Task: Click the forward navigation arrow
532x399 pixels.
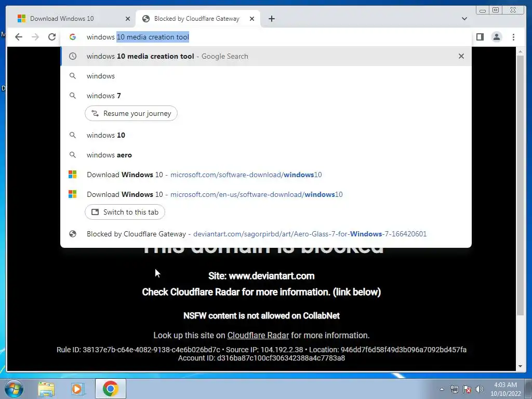Action: click(35, 37)
